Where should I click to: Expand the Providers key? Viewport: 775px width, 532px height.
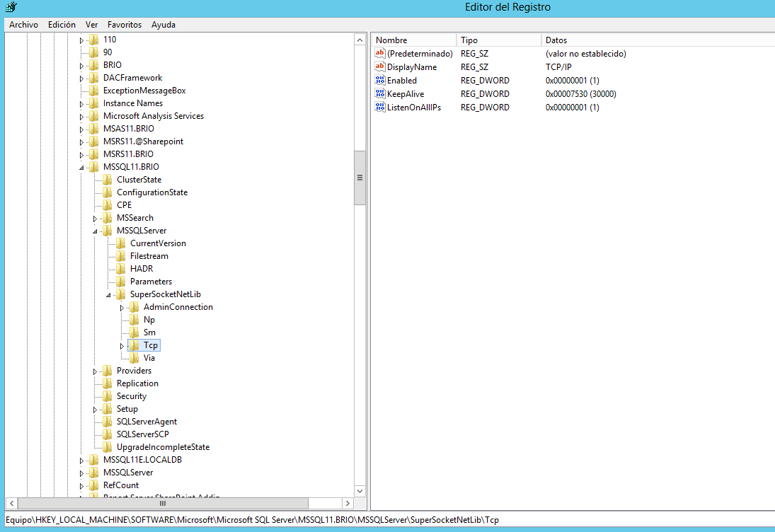(x=96, y=371)
